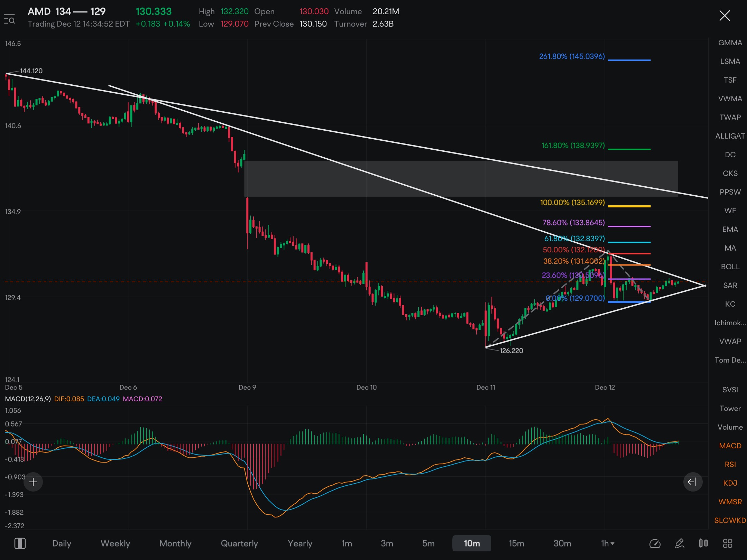Enable the CKS indicator
Viewport: 747px width, 560px height.
pos(730,174)
